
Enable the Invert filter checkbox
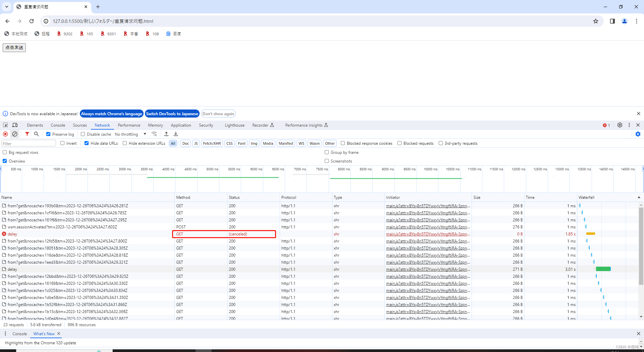pos(62,143)
